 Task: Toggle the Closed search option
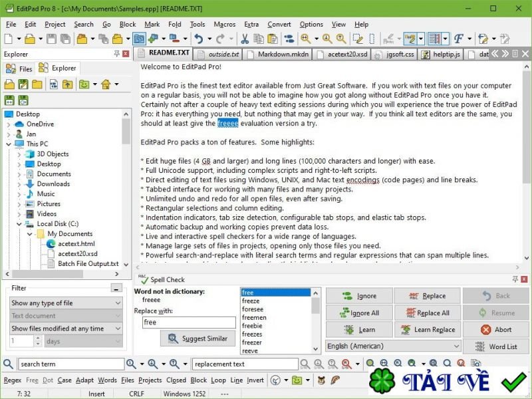click(x=176, y=380)
